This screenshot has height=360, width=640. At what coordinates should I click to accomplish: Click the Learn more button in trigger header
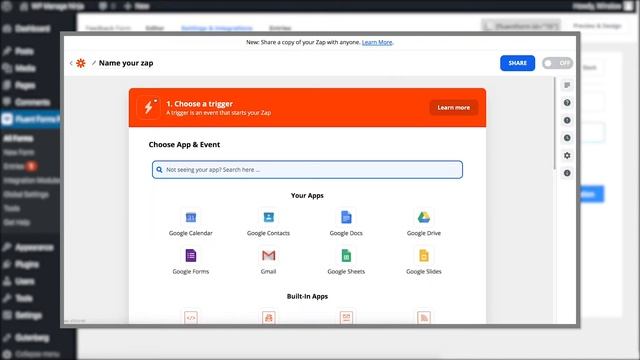pyautogui.click(x=453, y=107)
